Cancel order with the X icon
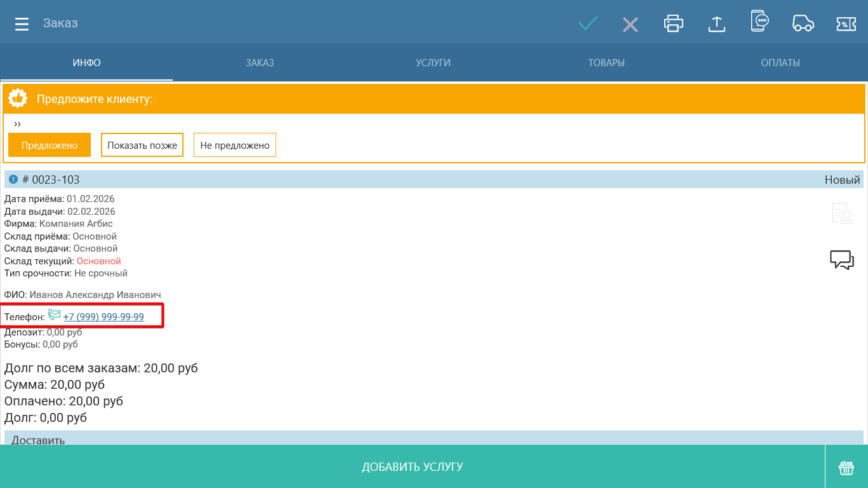 coord(630,25)
